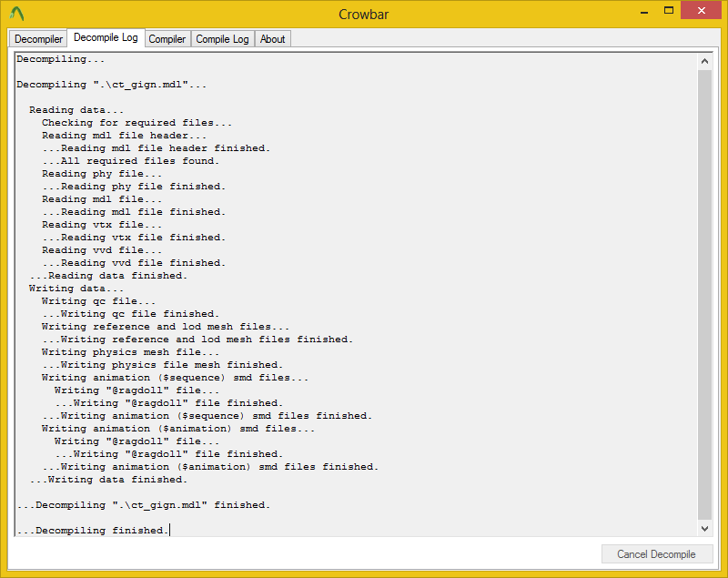Screen dimensions: 728x578
Task: Click the log scrollbar down arrow
Action: coord(704,528)
